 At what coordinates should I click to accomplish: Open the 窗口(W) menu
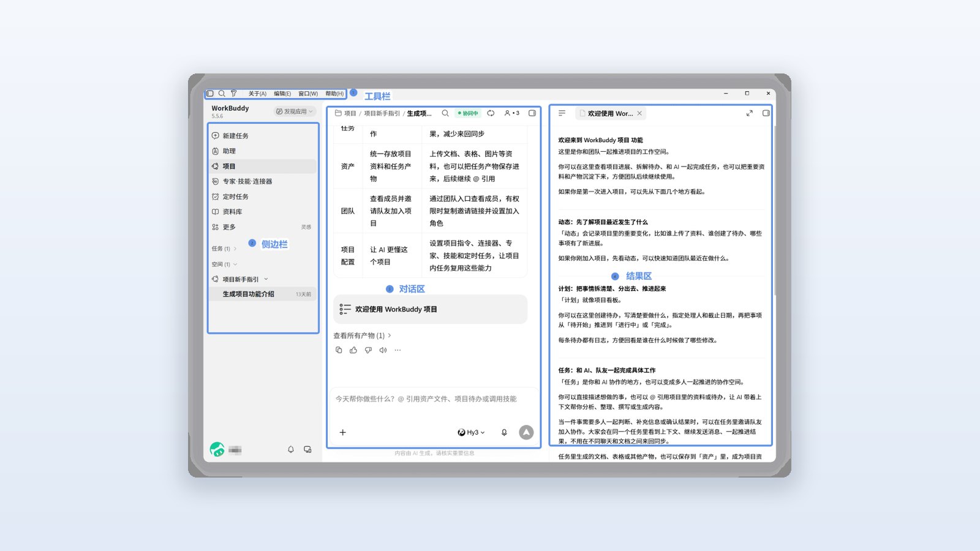(x=308, y=94)
